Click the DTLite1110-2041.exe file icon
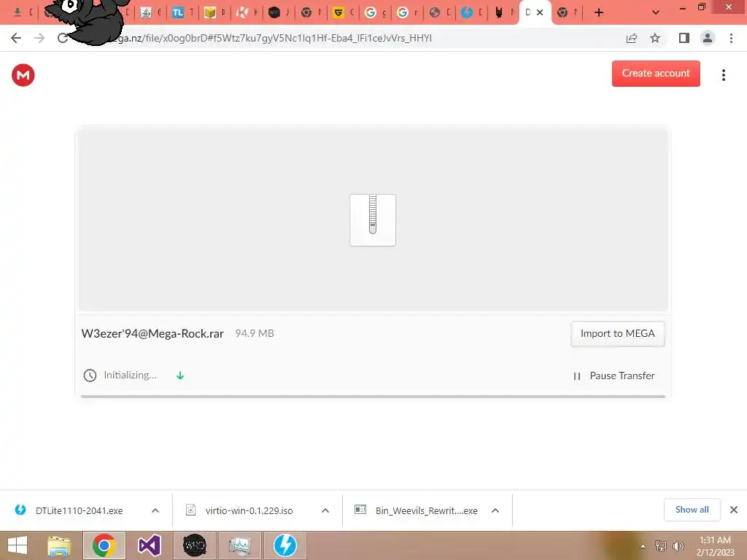 click(20, 510)
